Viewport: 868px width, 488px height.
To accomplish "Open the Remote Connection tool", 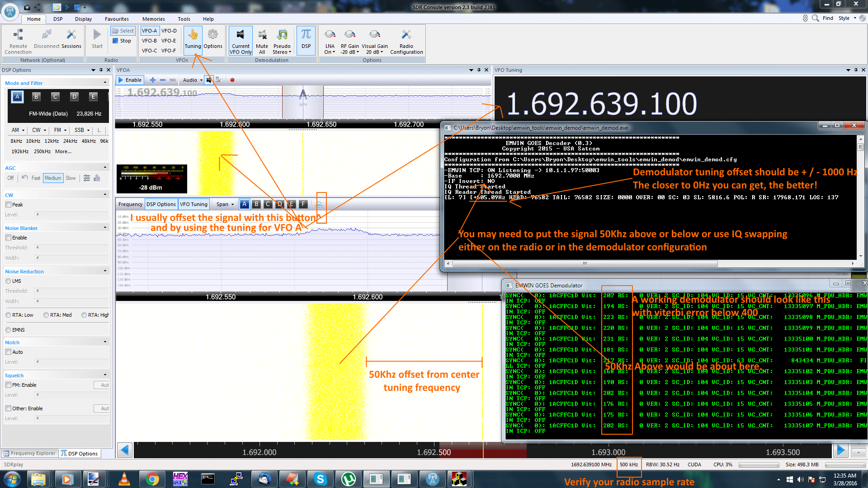I will click(18, 42).
